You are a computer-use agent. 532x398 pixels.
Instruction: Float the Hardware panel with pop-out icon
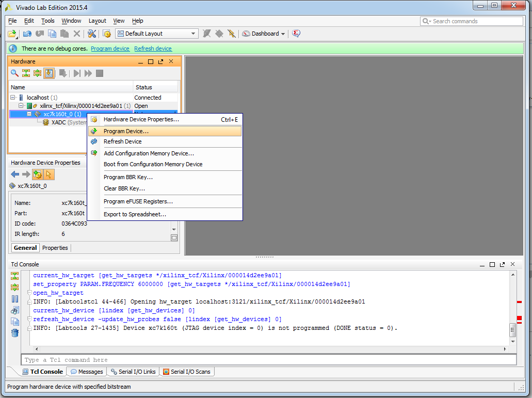coord(161,61)
